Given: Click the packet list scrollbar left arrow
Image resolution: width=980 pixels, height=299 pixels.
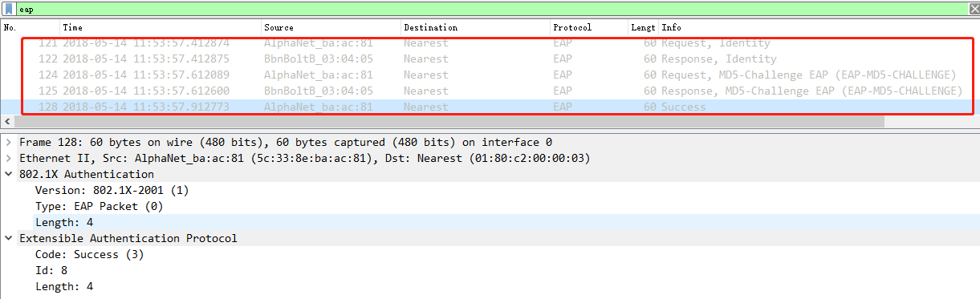Looking at the screenshot, I should [x=6, y=122].
